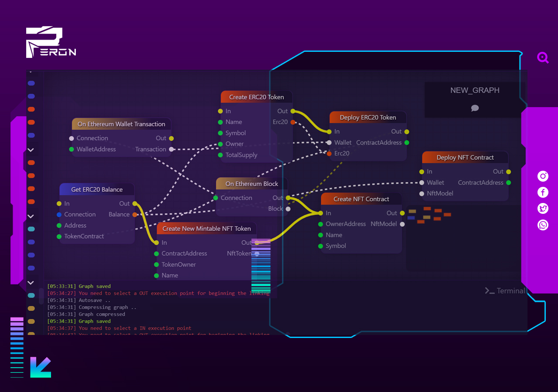This screenshot has height=392, width=558.
Task: Click the minimap node overview thumbnail
Action: [429, 215]
